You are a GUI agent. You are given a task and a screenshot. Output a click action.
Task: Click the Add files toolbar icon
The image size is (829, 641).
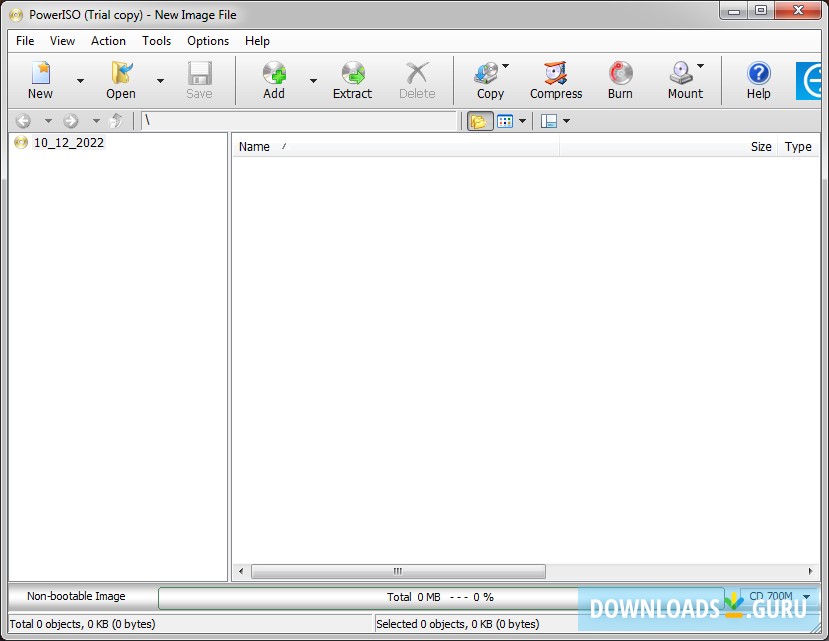coord(274,74)
